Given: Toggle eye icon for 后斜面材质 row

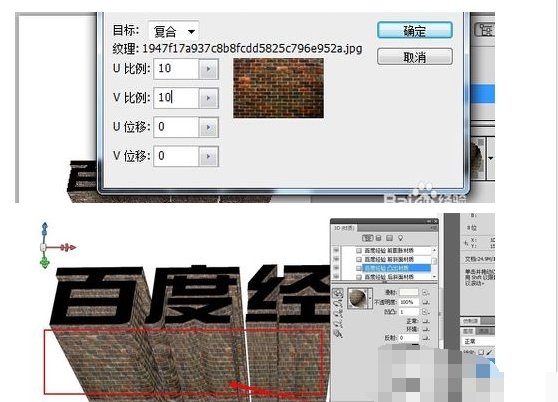Looking at the screenshot, I should click(x=336, y=276).
